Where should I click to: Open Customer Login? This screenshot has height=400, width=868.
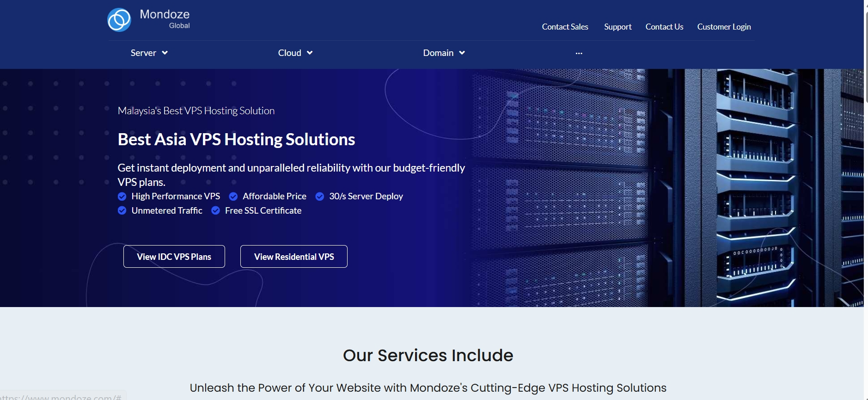click(x=724, y=27)
